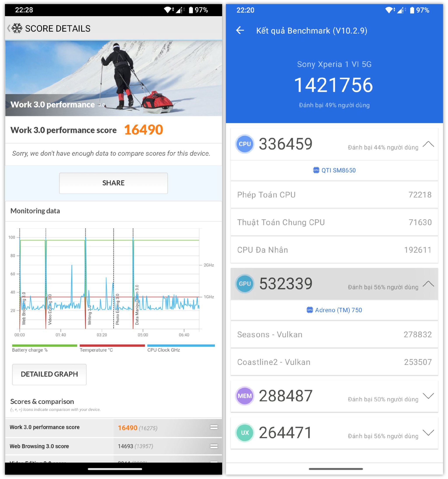The width and height of the screenshot is (448, 479).
Task: Tap the Web Browsing 3.0 marker on graph
Action: [24, 309]
